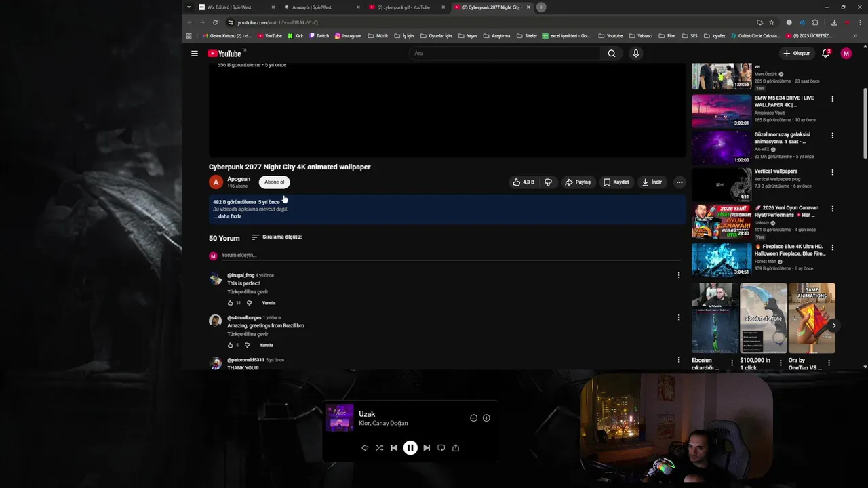
Task: Start voice search with microphone icon
Action: point(635,54)
